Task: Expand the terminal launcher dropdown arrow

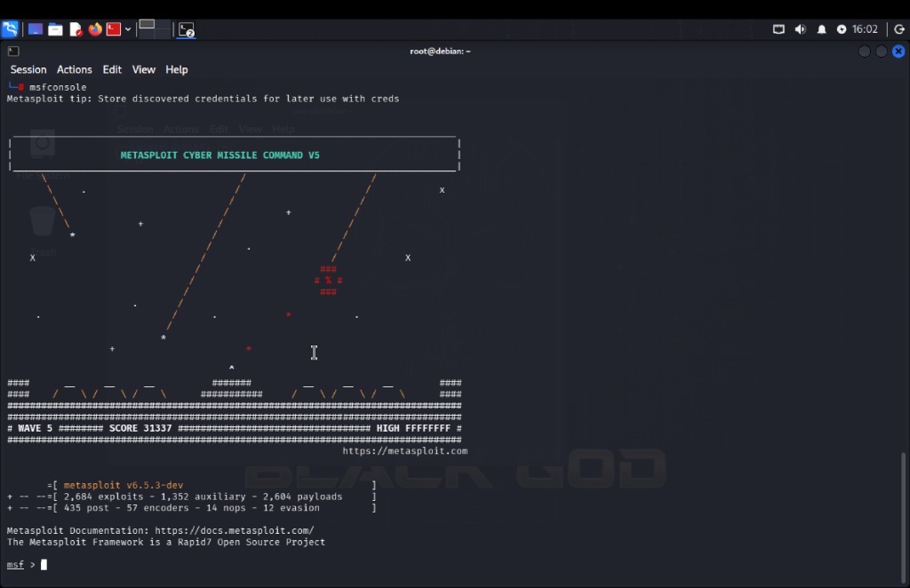Action: (128, 29)
